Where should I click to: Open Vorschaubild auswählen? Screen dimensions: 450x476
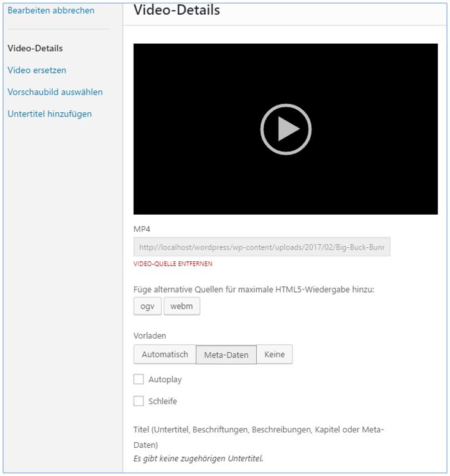pos(55,92)
